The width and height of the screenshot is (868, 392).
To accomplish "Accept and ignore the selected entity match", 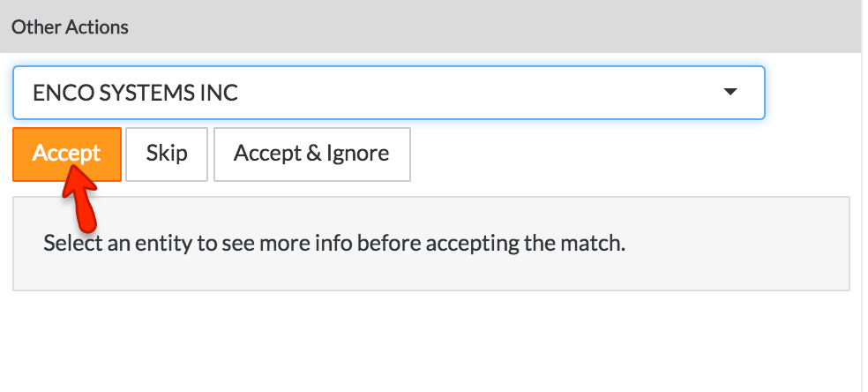I will click(311, 154).
